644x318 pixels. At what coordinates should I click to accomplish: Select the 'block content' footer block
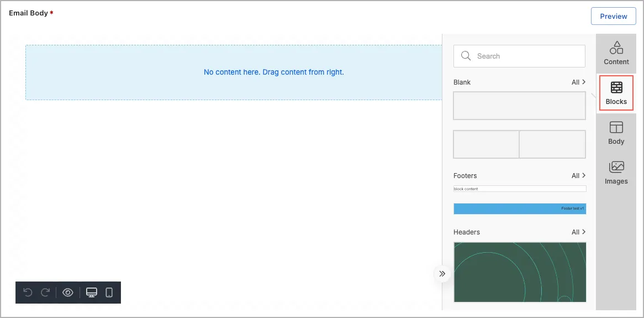(x=520, y=189)
